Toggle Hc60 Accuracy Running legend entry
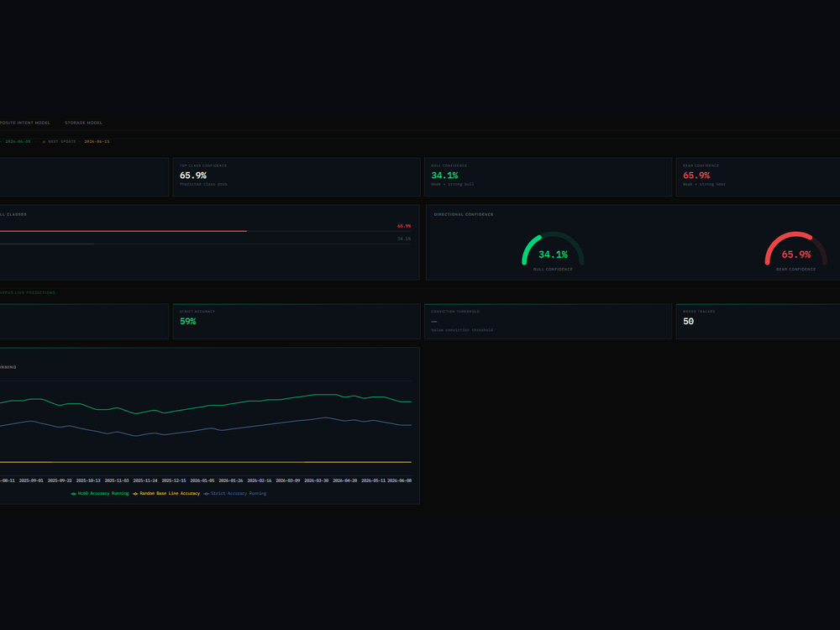 pos(100,493)
